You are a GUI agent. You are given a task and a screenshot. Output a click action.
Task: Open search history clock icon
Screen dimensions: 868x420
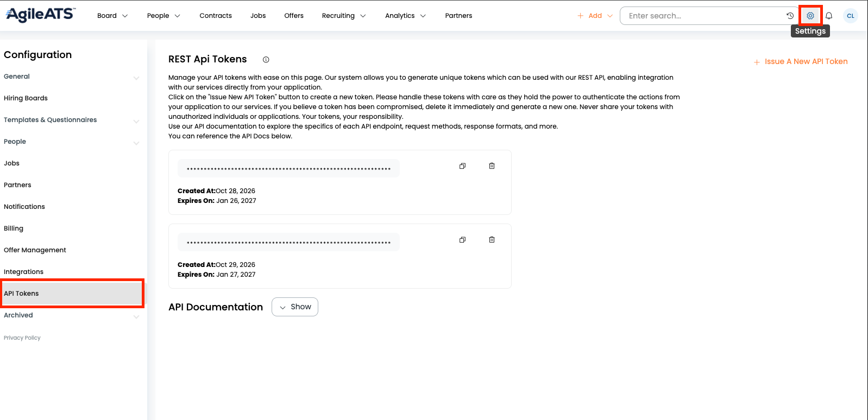coord(790,16)
